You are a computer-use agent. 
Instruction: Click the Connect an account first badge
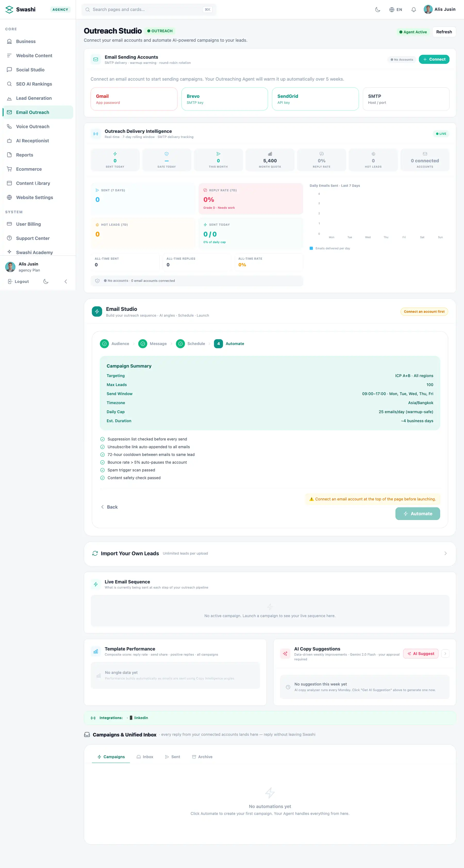(x=424, y=312)
